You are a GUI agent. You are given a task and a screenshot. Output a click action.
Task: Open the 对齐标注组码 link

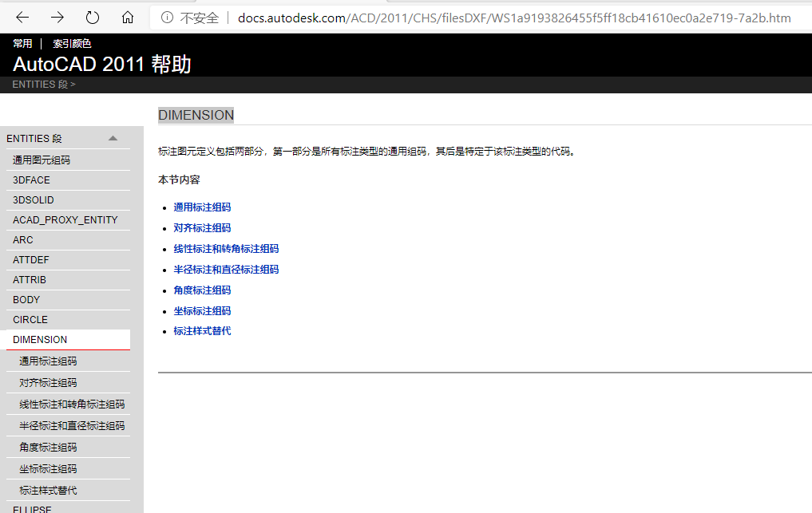202,227
